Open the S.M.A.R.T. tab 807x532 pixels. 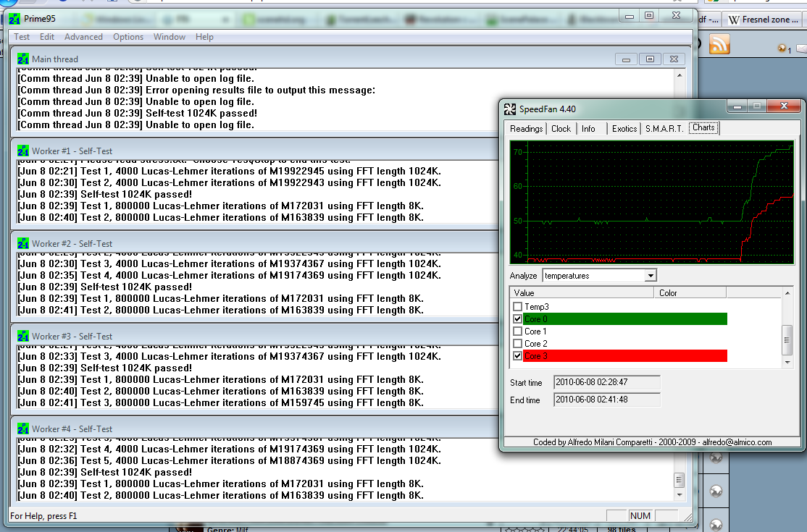(664, 129)
